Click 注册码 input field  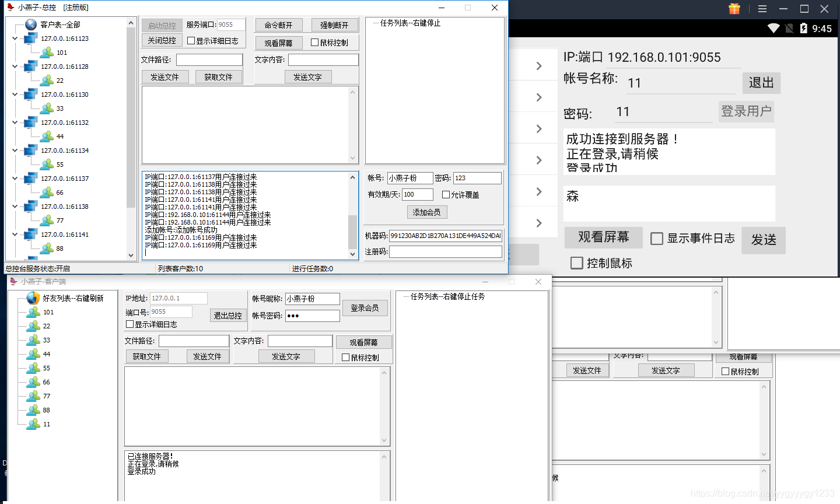[446, 251]
